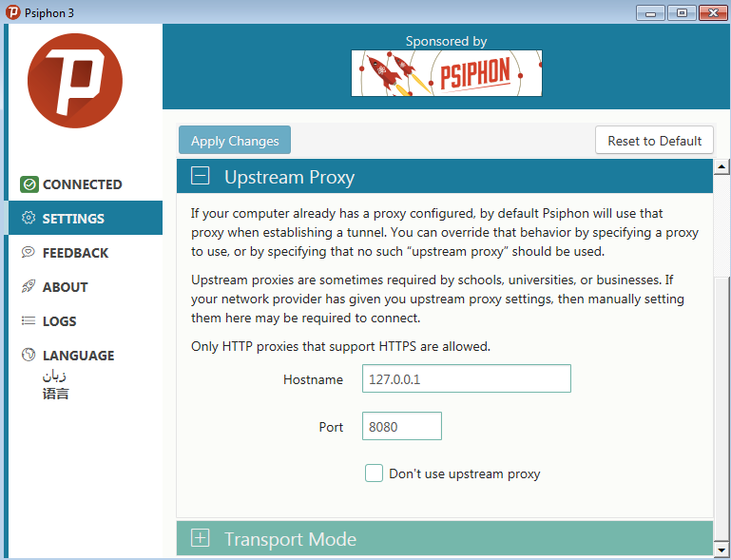Click the Feedback speech bubble icon

[x=29, y=252]
